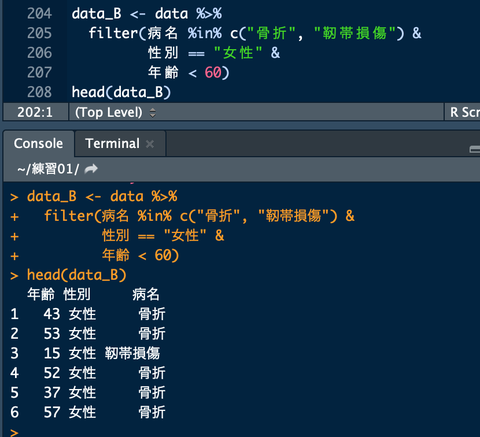
Task: Place cursor in editor line 'head(data_B)'
Action: point(121,92)
